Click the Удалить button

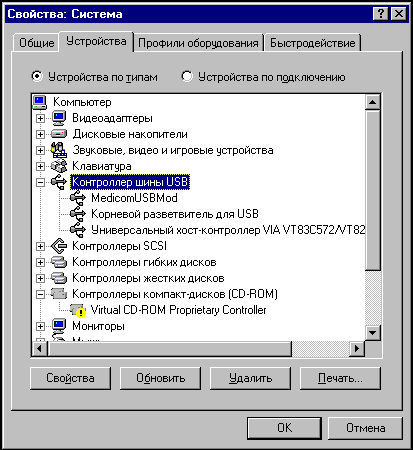coord(250,378)
